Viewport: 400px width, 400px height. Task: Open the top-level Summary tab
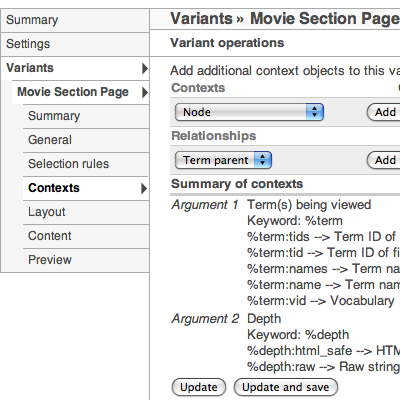[75, 20]
